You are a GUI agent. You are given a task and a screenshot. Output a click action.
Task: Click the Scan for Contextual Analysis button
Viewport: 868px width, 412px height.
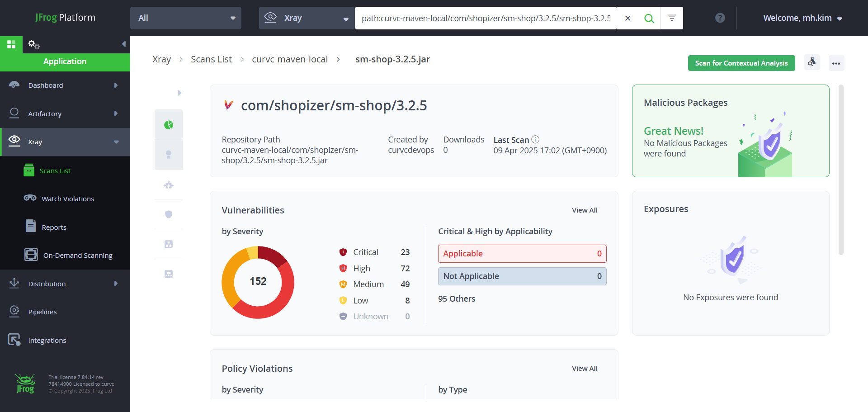coord(741,63)
